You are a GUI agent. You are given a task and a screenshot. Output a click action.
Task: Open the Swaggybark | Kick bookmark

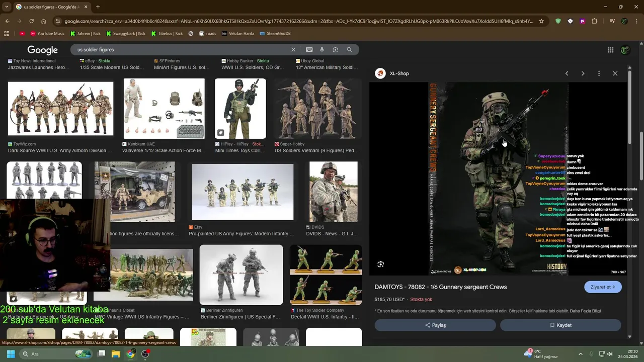pos(125,34)
